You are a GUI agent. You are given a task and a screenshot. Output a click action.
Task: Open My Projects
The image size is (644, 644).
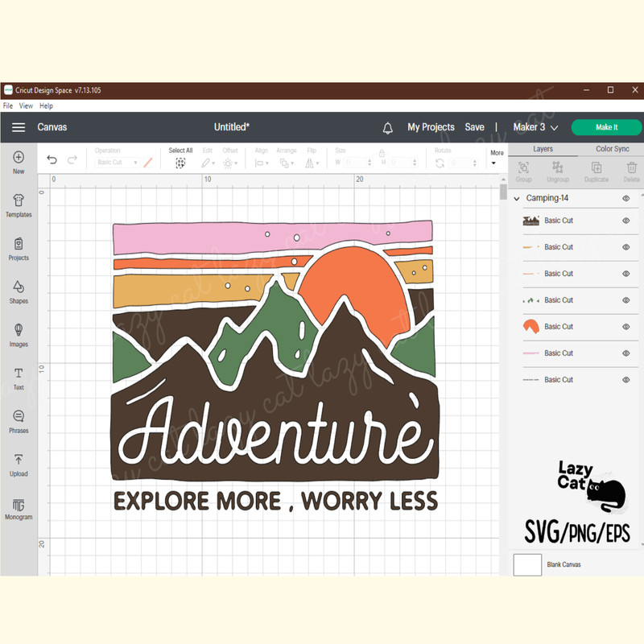click(x=431, y=126)
